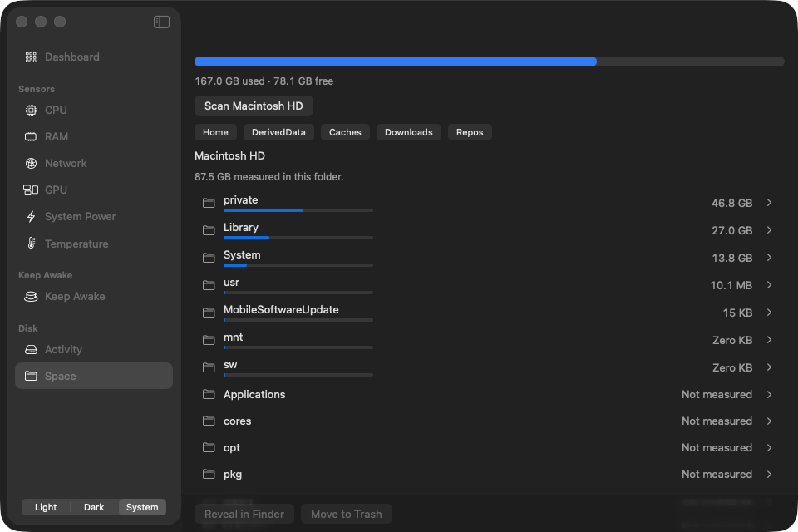798x532 pixels.
Task: Select the opt folder row name
Action: coord(232,448)
